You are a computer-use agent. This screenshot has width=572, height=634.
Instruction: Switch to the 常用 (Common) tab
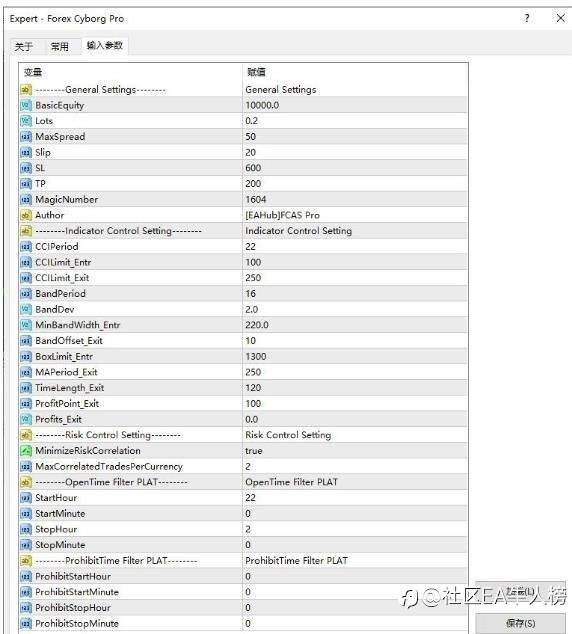coord(59,46)
